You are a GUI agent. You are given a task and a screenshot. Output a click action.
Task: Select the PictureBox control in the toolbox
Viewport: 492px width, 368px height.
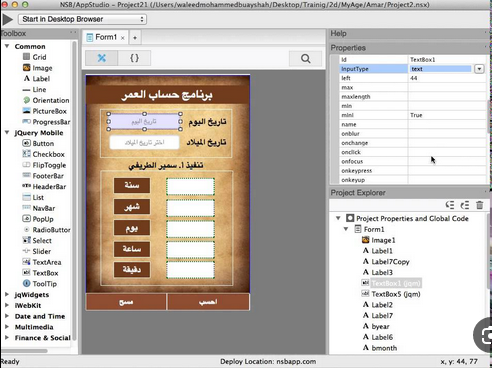(x=44, y=111)
